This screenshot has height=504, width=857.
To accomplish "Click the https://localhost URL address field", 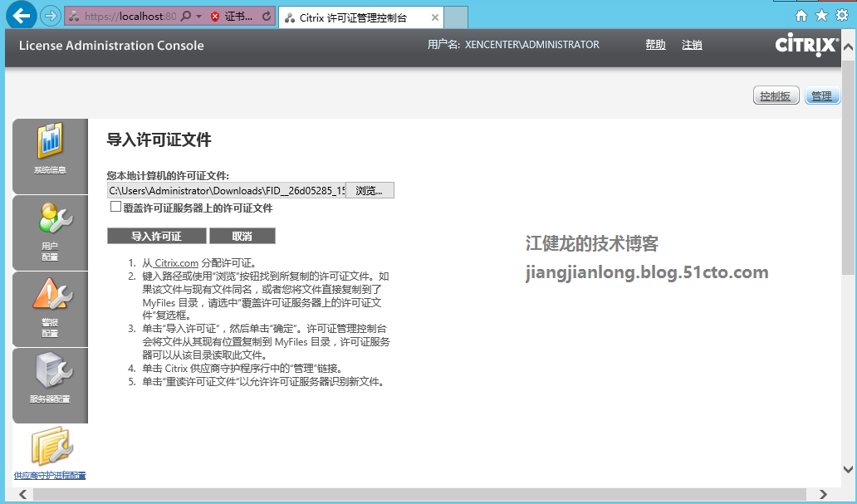I will point(130,17).
